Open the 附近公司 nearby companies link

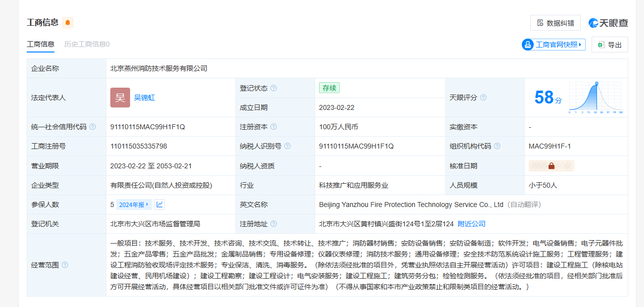471,224
